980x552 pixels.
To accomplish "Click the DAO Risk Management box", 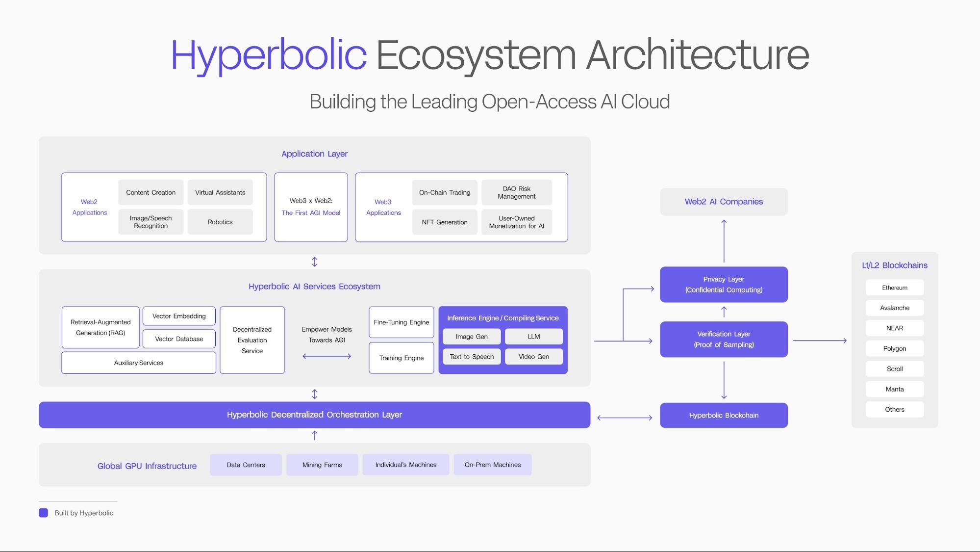I will pyautogui.click(x=517, y=192).
